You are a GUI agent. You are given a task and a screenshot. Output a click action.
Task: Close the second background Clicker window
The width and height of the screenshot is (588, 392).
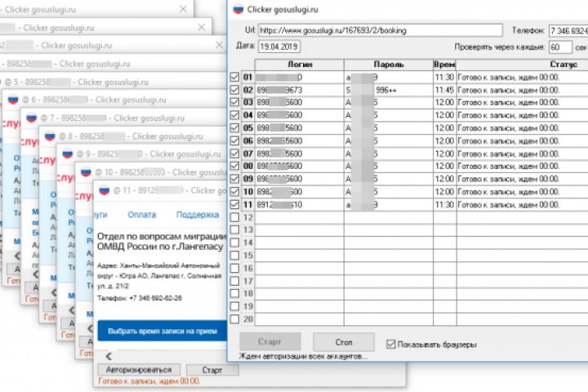click(x=202, y=27)
